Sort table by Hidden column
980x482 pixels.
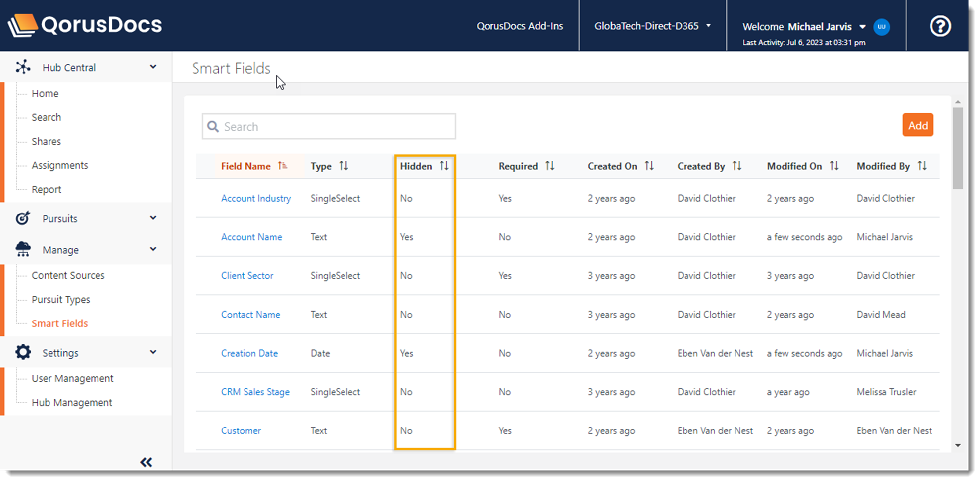[444, 166]
